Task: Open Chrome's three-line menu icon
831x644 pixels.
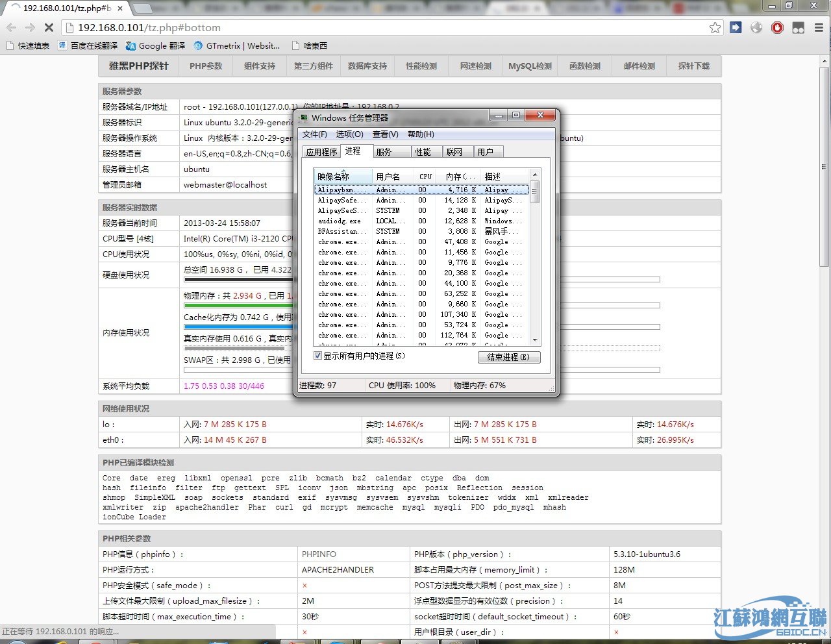Action: [x=819, y=27]
